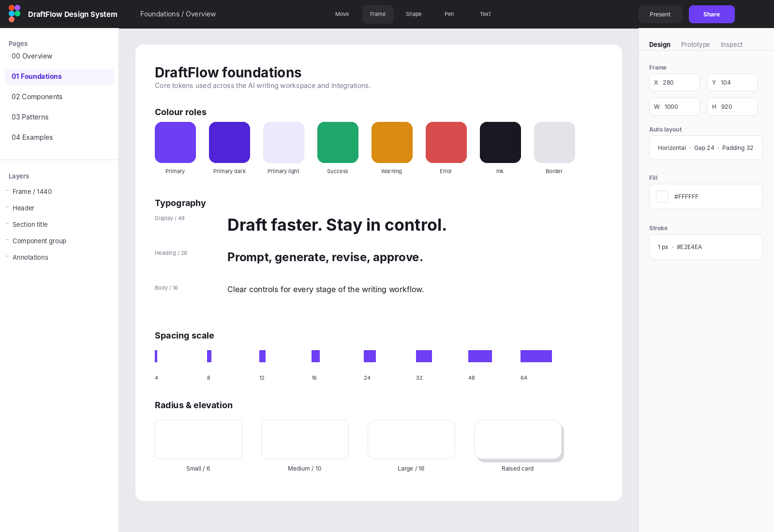This screenshot has width=774, height=532.
Task: Expand the Component group layer
Action: (7, 240)
